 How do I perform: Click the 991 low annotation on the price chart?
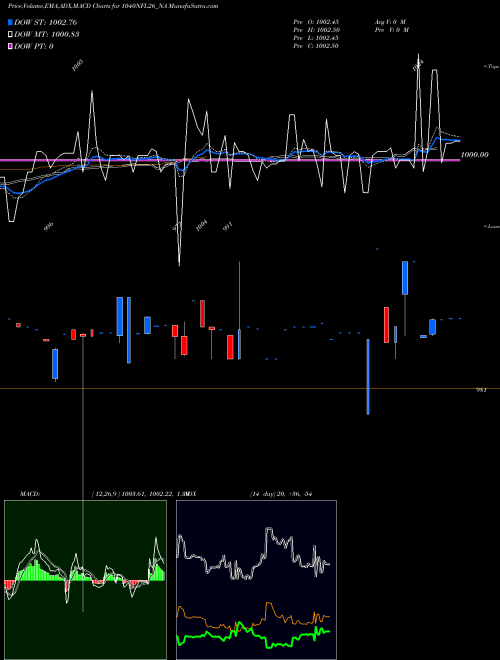point(227,226)
